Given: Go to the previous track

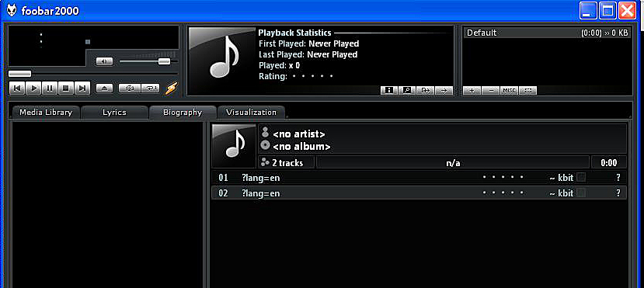Looking at the screenshot, I should click(17, 88).
